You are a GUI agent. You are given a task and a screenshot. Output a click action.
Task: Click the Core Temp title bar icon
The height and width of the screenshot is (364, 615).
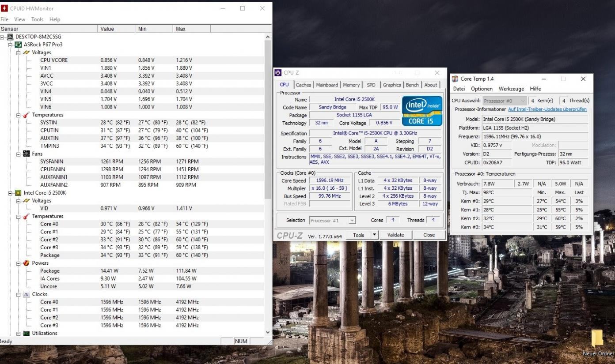(x=455, y=79)
